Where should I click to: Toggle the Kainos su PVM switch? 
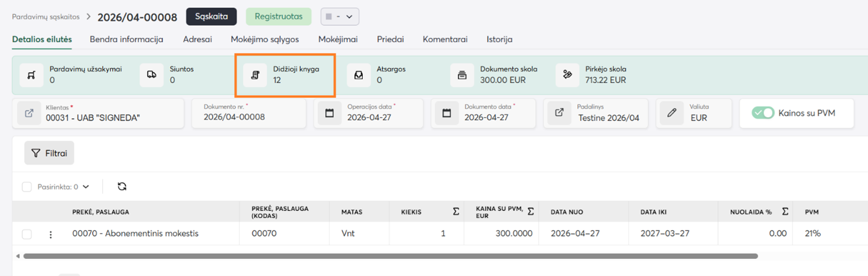763,113
